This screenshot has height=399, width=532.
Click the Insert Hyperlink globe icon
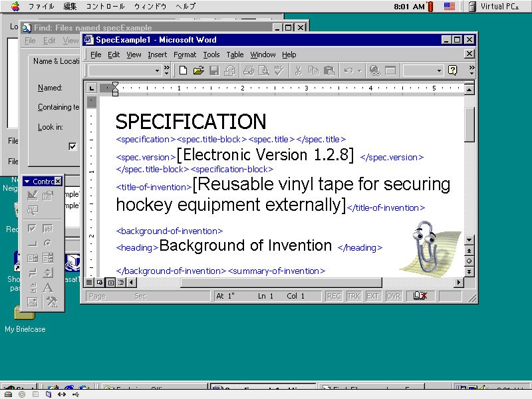(x=375, y=70)
